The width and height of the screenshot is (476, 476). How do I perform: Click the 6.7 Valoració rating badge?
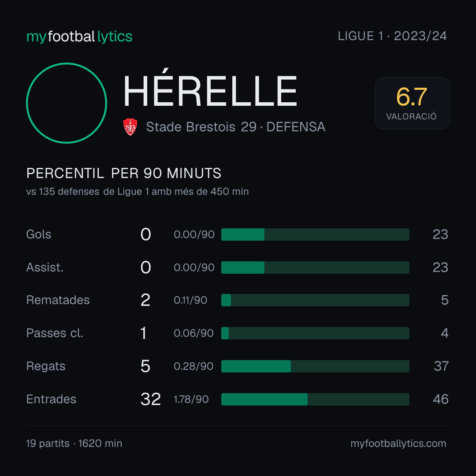412,103
